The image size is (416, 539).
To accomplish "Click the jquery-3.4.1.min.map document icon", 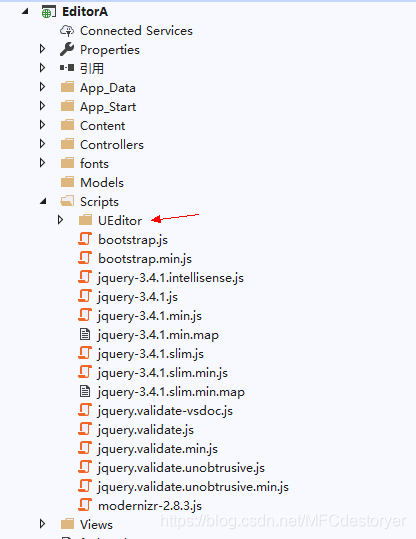I will (85, 334).
